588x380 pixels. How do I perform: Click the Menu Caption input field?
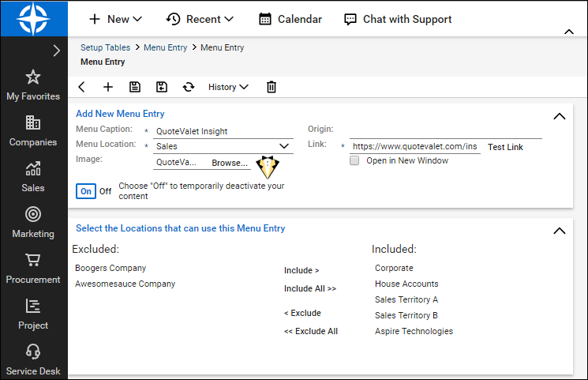[223, 132]
